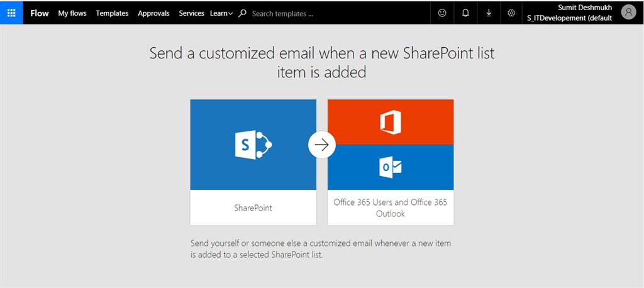This screenshot has height=288, width=644.
Task: Click the smiley feedback icon
Action: point(442,13)
